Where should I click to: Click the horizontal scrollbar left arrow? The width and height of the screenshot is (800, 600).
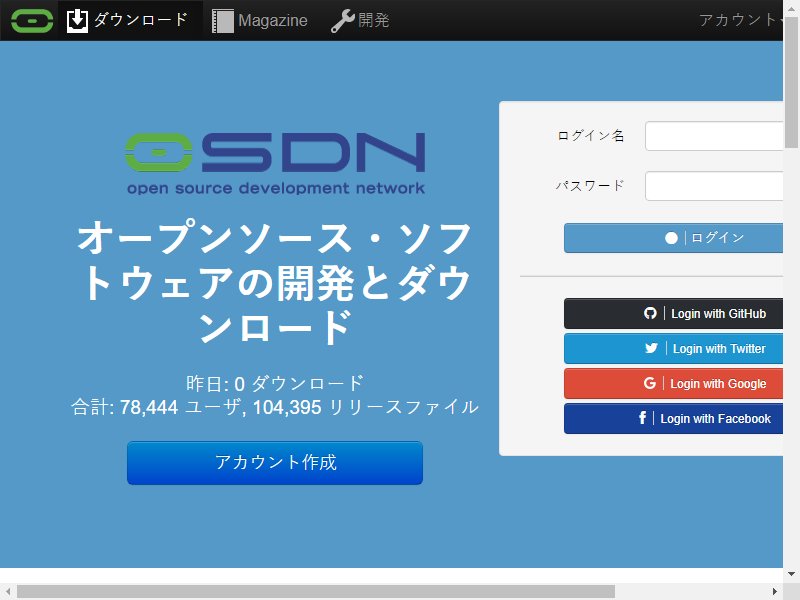click(8, 592)
